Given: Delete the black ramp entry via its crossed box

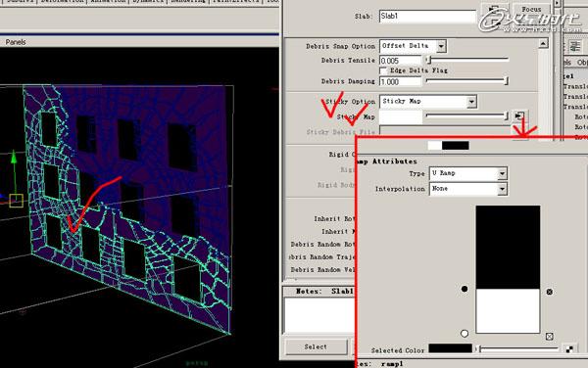Looking at the screenshot, I should (x=550, y=292).
